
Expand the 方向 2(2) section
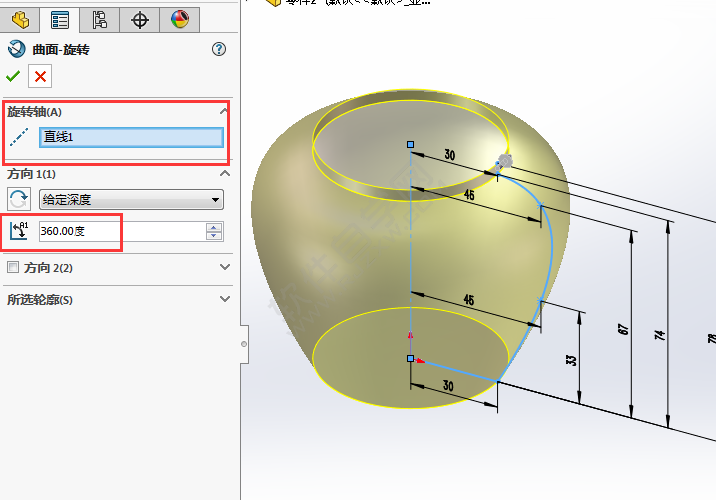pos(225,267)
